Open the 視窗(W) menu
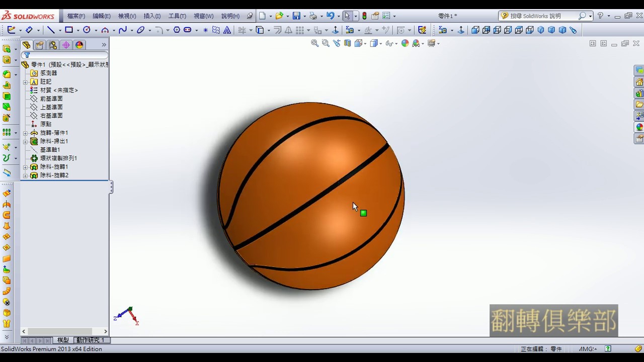Image resolution: width=644 pixels, height=362 pixels. point(204,16)
